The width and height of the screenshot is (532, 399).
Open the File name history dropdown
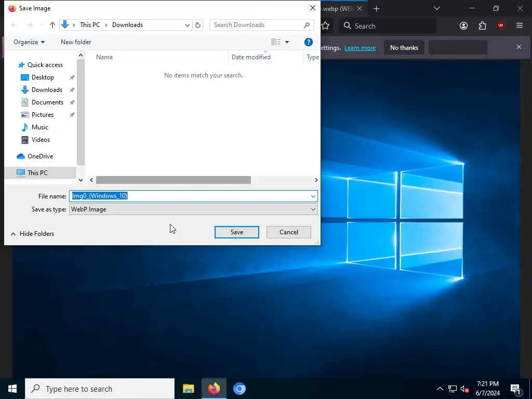313,196
